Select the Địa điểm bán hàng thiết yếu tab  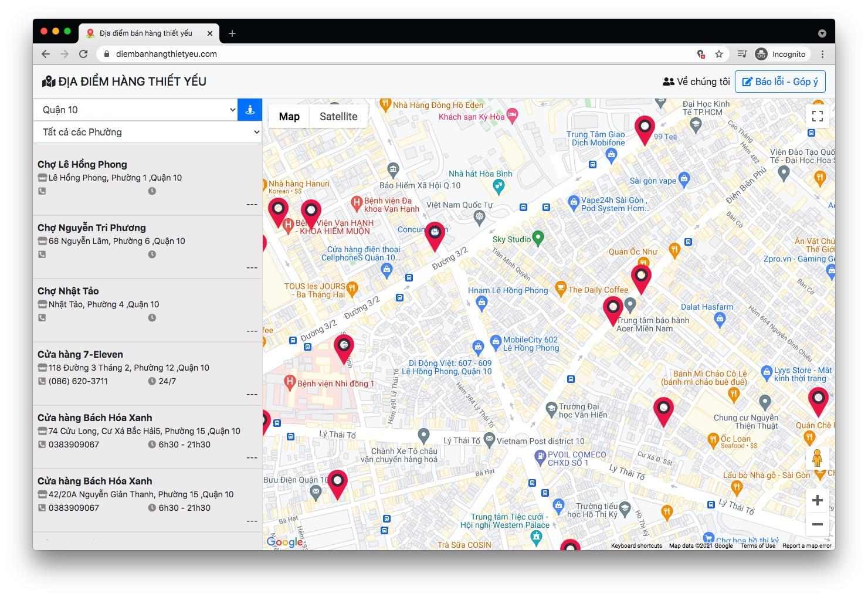click(150, 33)
